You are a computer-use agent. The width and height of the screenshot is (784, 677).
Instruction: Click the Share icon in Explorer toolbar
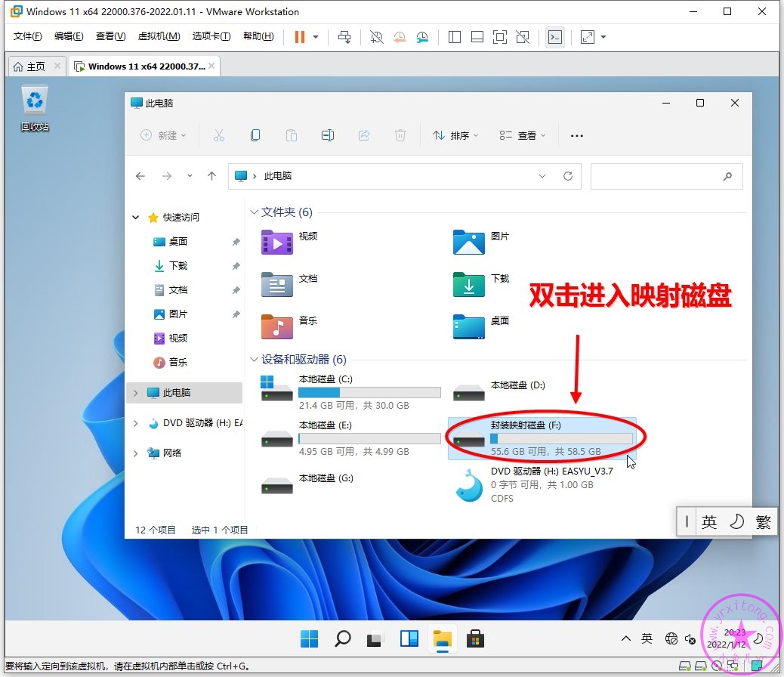click(364, 135)
